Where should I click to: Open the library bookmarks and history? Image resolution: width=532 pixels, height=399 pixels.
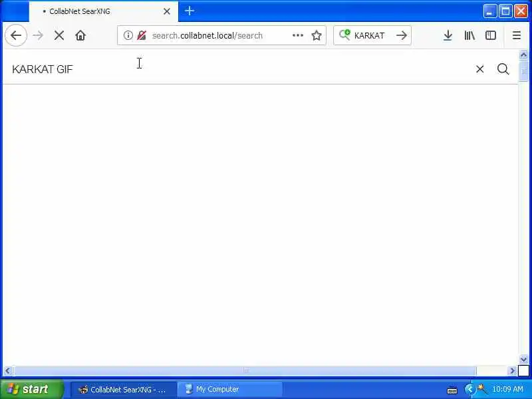click(469, 35)
